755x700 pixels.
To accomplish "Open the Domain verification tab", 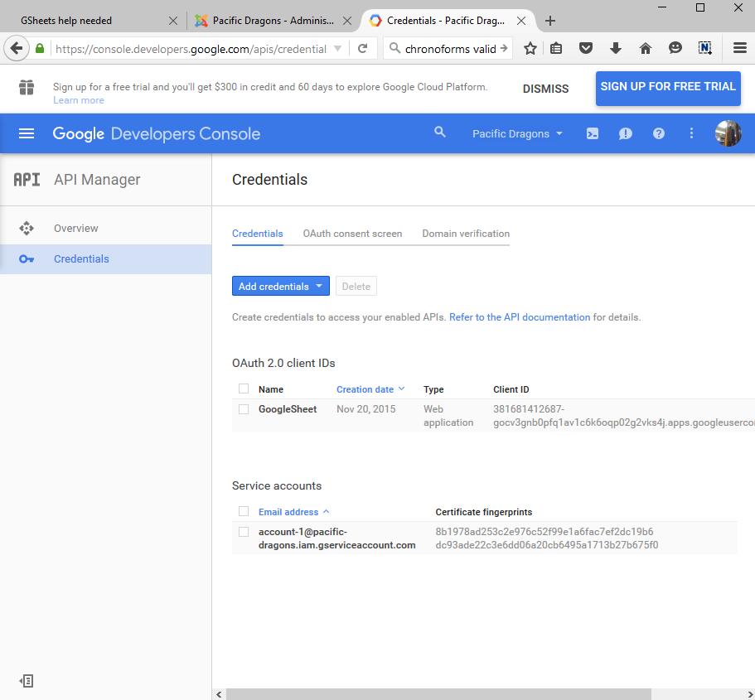I will pyautogui.click(x=466, y=234).
